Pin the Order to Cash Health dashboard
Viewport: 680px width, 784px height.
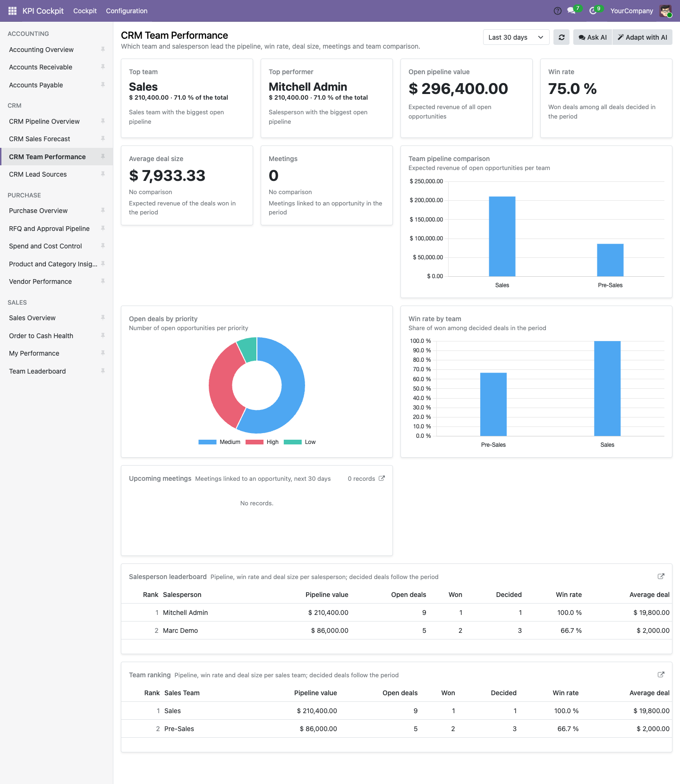(103, 336)
